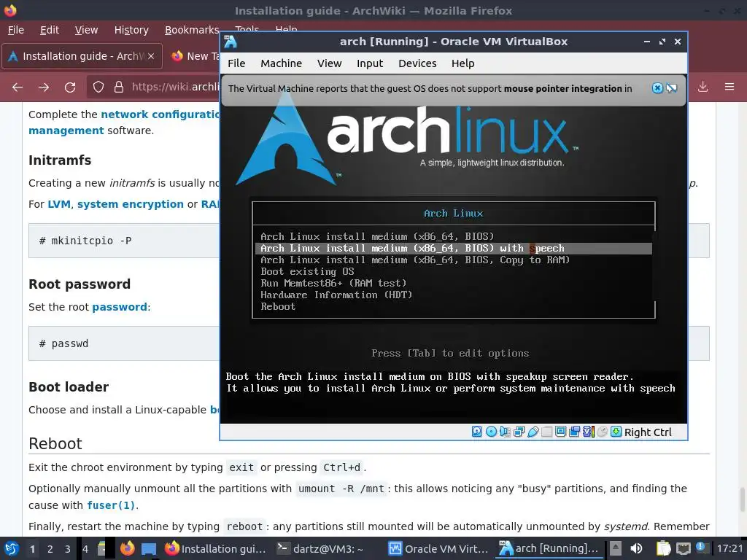Screen dimensions: 747x560
Task: Follow the network configuration link
Action: pos(160,114)
